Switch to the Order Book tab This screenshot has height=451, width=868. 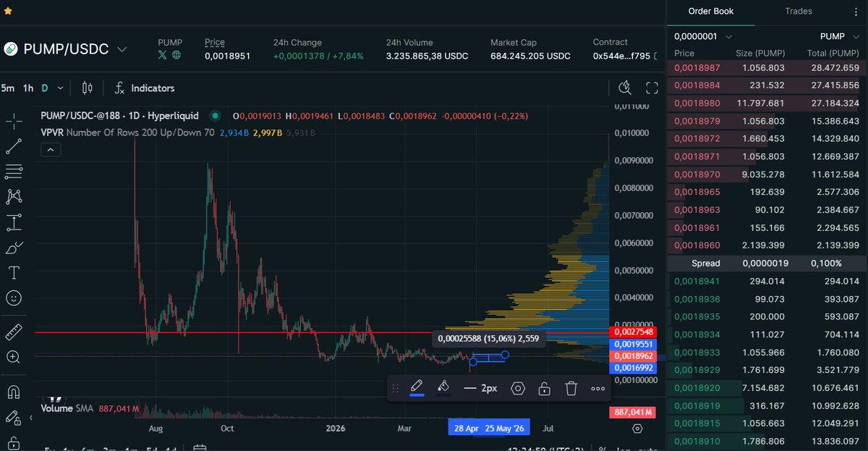click(710, 11)
